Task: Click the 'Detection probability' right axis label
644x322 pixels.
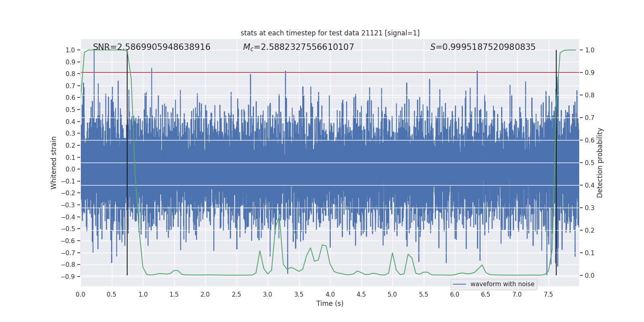Action: (x=600, y=163)
